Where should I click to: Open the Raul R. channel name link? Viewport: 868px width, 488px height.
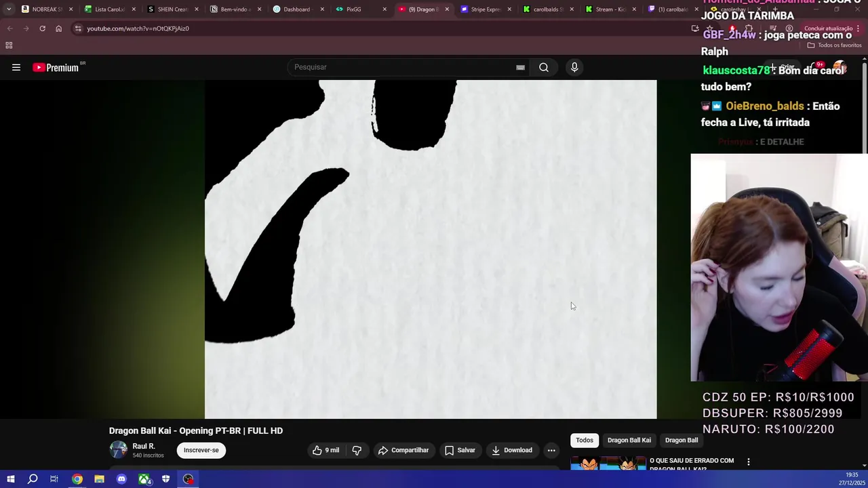point(144,446)
